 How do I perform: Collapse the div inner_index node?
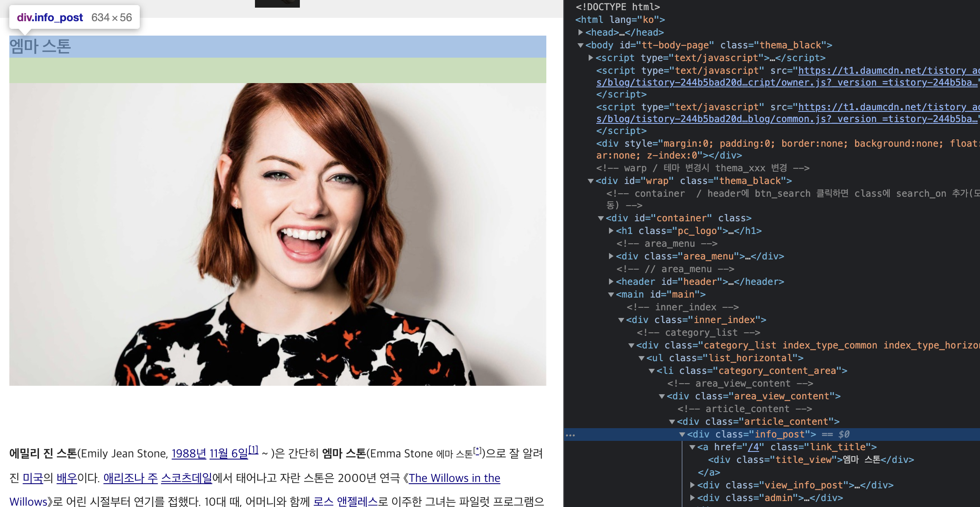pyautogui.click(x=621, y=320)
